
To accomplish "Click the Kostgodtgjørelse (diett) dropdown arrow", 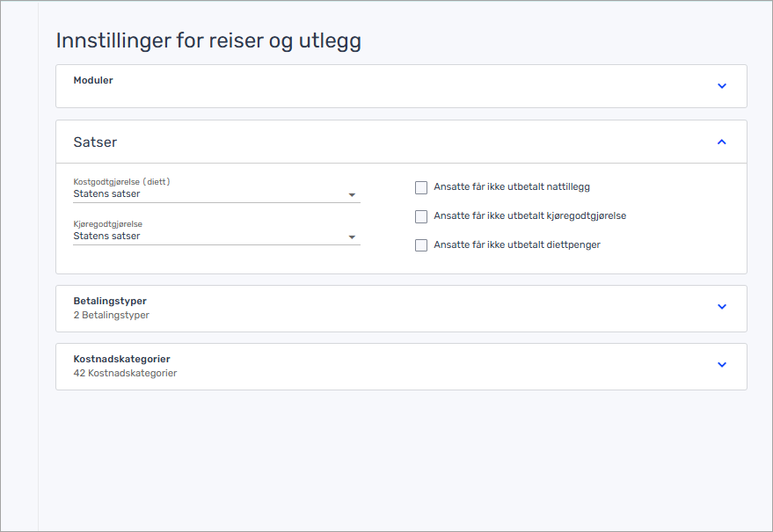I will pos(352,194).
